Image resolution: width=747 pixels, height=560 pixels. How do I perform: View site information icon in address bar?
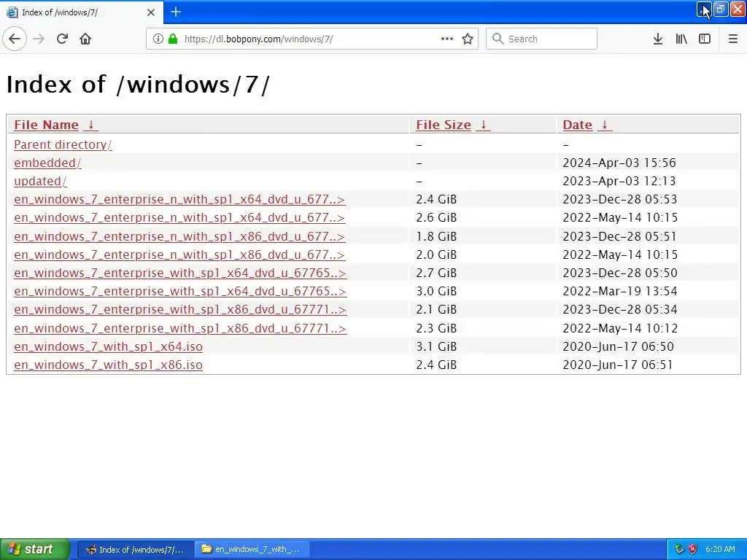coord(158,39)
